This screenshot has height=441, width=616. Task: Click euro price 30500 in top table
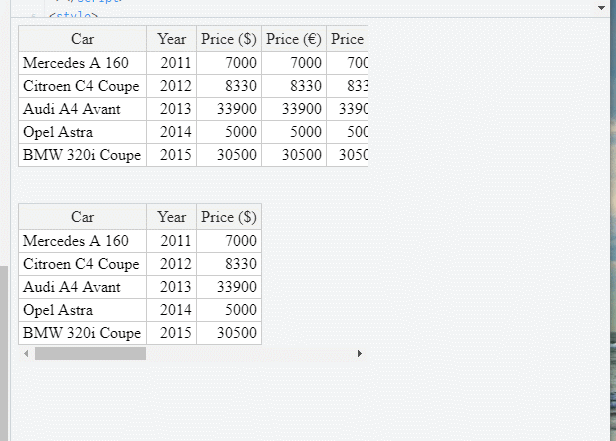pyautogui.click(x=294, y=155)
